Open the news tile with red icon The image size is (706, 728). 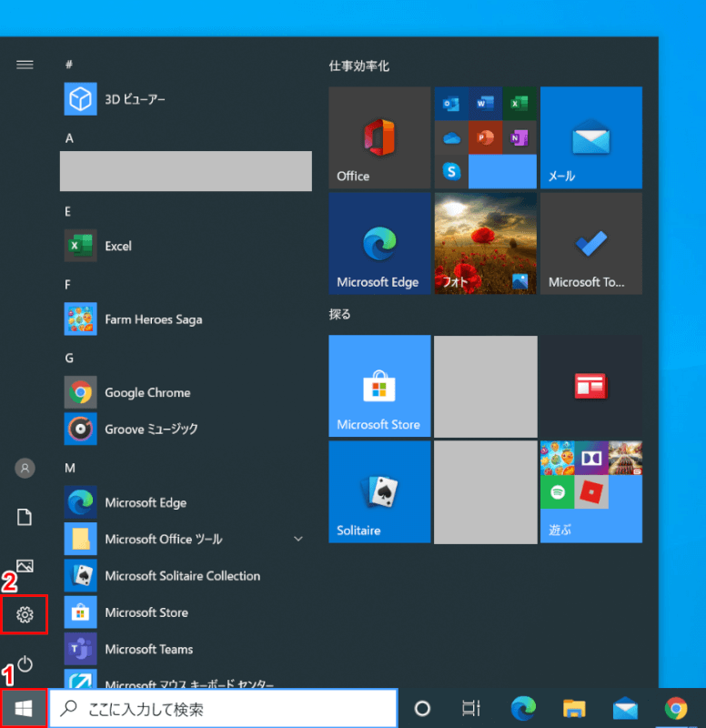[x=591, y=386]
